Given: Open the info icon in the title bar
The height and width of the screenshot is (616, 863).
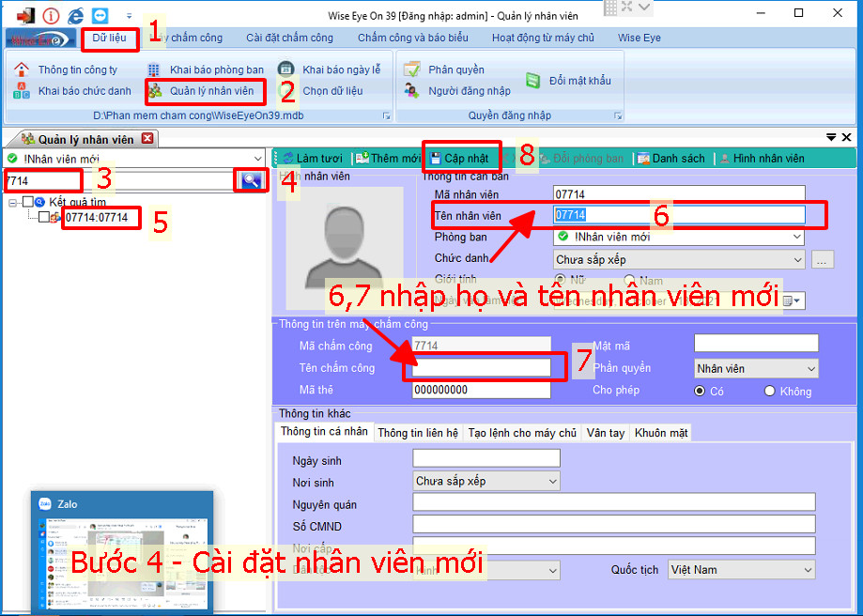Looking at the screenshot, I should (51, 15).
